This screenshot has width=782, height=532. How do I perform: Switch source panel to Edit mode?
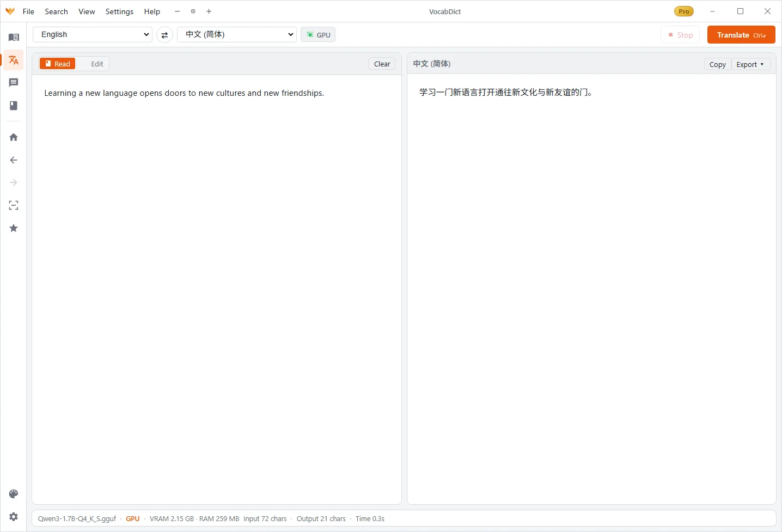(x=97, y=64)
